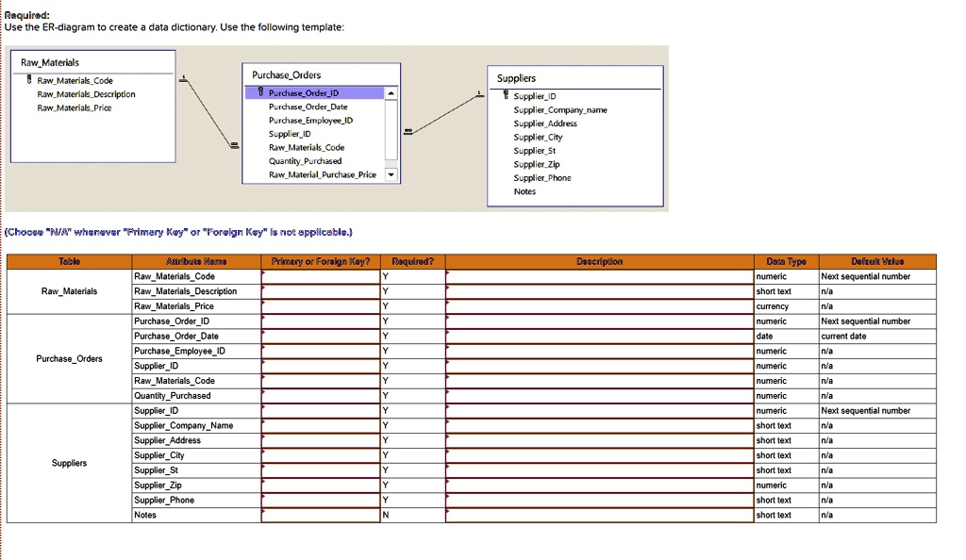The image size is (966, 560).
Task: Expand the Purchase_Orders field list downward arrow
Action: pyautogui.click(x=391, y=174)
